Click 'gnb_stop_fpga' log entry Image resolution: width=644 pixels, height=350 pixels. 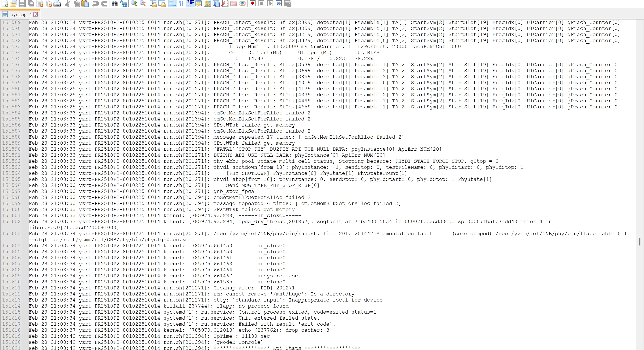(x=233, y=191)
